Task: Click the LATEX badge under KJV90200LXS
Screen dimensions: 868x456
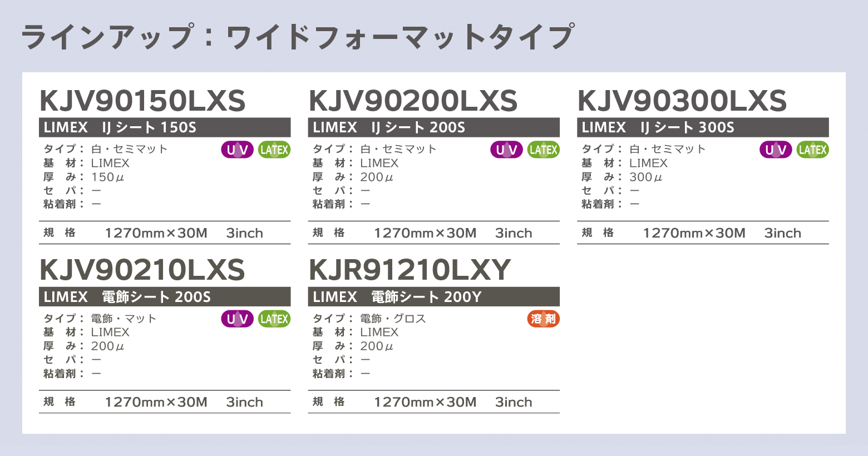Action: (x=544, y=150)
